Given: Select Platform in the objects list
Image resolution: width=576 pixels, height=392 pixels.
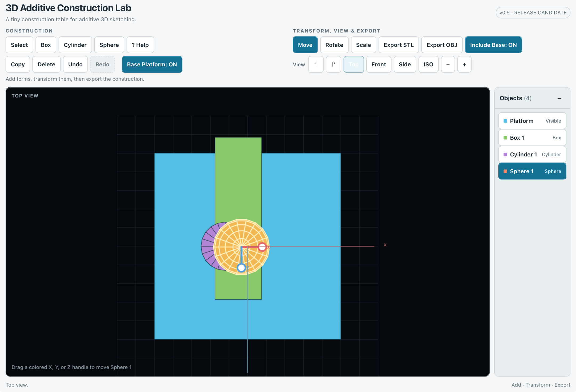Looking at the screenshot, I should click(532, 121).
